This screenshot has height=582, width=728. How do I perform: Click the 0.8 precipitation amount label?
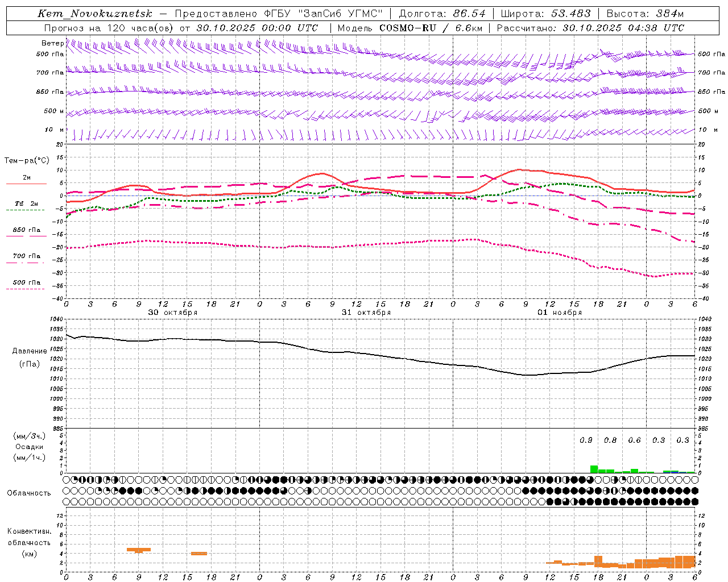(610, 440)
